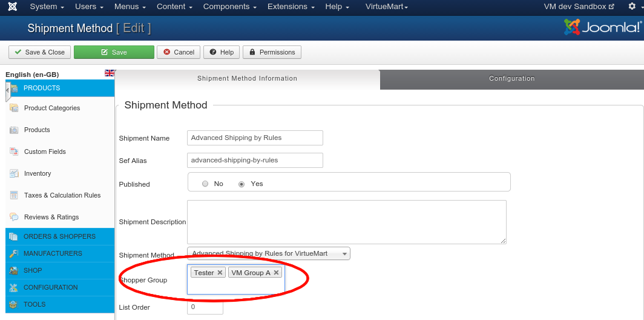This screenshot has height=320, width=644.
Task: Set Published to Yes
Action: (x=241, y=184)
